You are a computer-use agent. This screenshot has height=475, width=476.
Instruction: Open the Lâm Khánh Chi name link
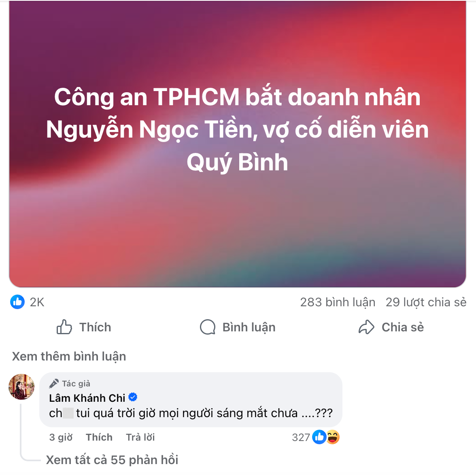click(x=87, y=398)
